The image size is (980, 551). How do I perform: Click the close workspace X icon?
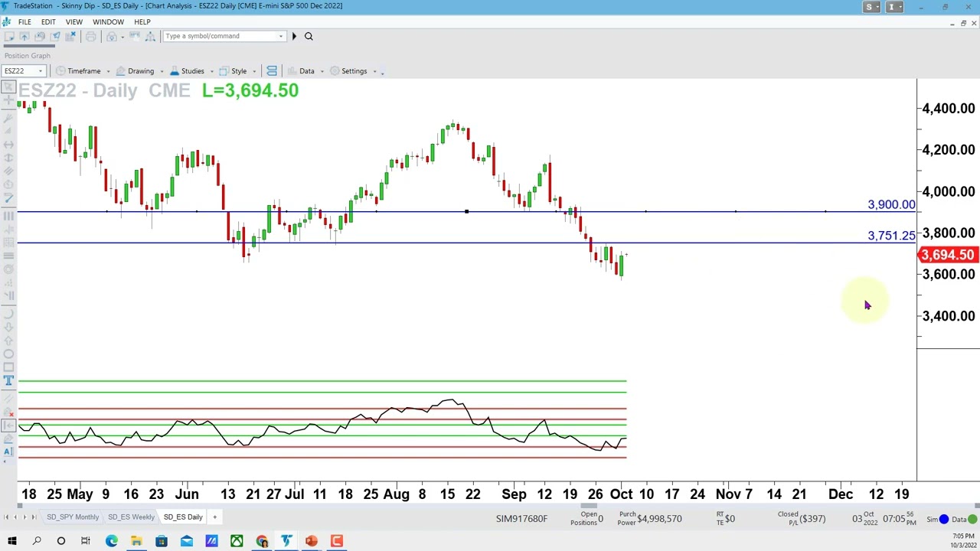[x=71, y=36]
